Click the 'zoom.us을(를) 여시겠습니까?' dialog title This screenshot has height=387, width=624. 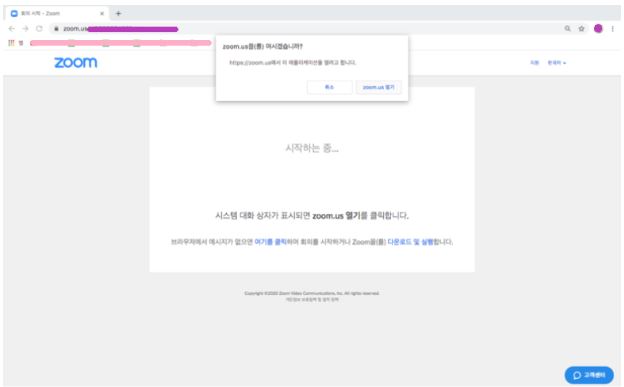point(262,47)
